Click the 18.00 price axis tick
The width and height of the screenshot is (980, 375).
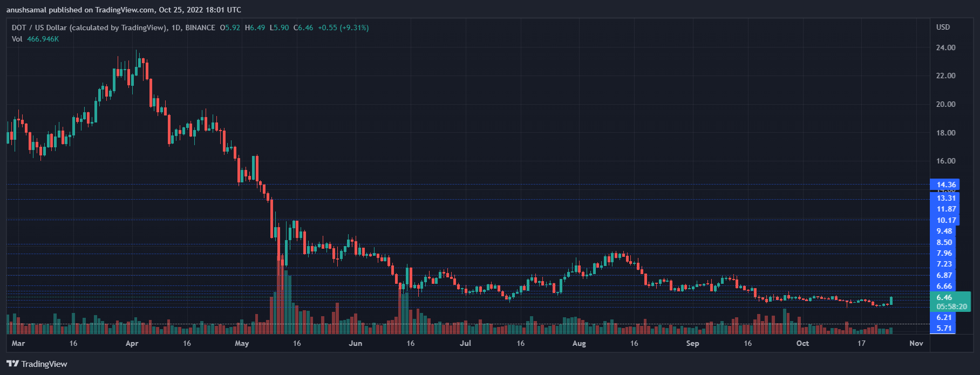[945, 133]
